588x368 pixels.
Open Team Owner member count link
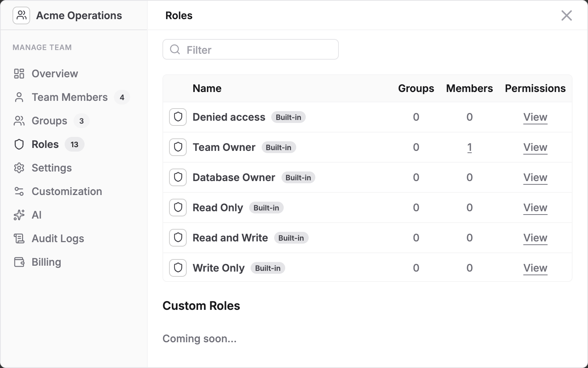[x=469, y=147]
